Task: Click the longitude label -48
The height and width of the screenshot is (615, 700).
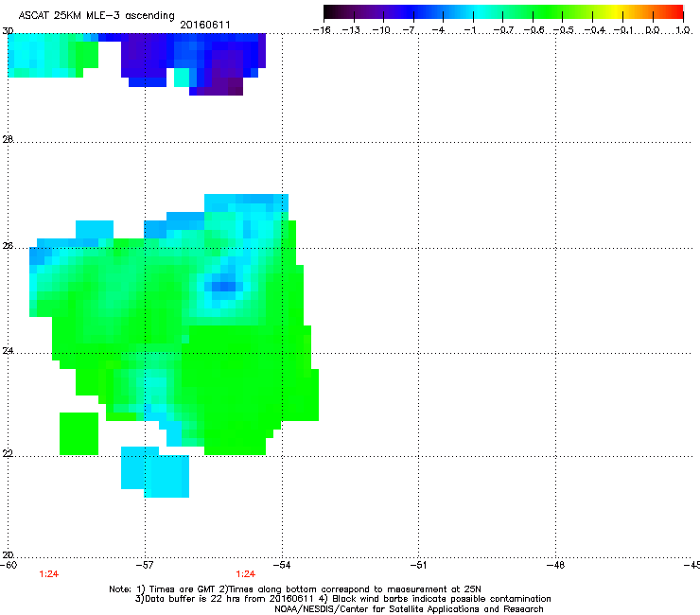Action: tap(556, 565)
